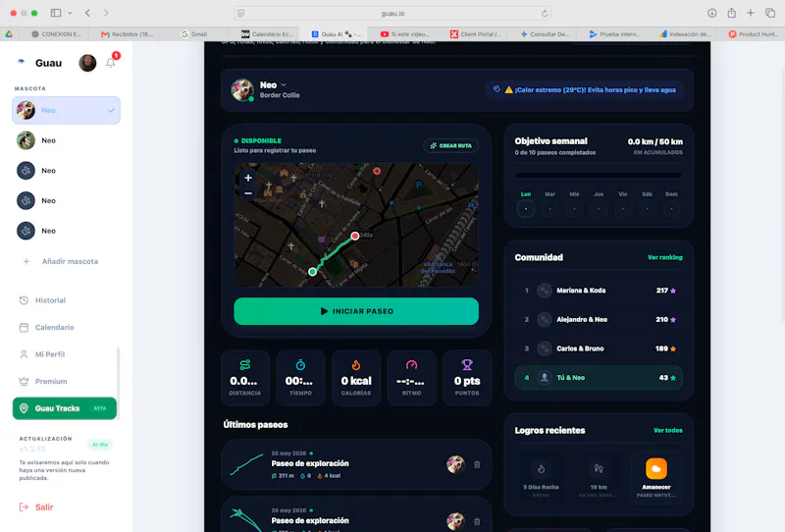Open Safari downloads icon
Screen dimensions: 785x532
(x=712, y=13)
